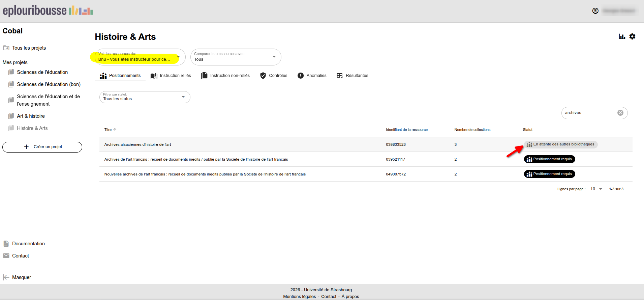Switch to the Anomalies tab
This screenshot has height=300, width=644.
312,76
